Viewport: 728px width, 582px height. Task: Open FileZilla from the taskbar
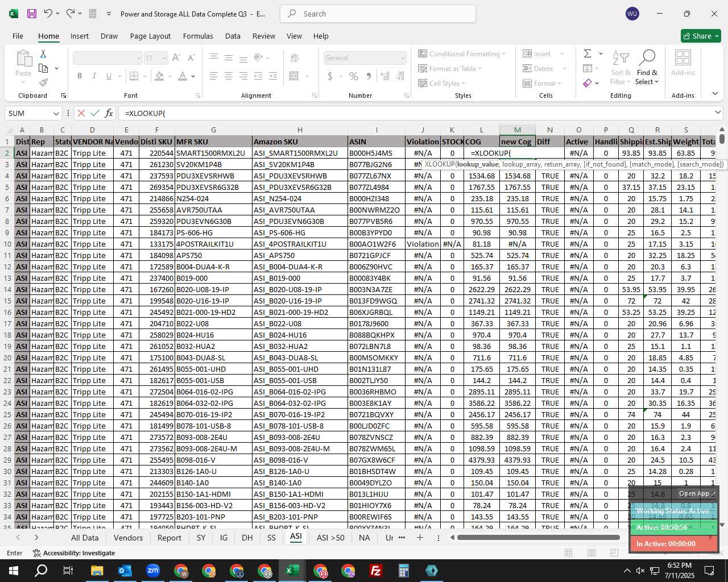click(375, 570)
